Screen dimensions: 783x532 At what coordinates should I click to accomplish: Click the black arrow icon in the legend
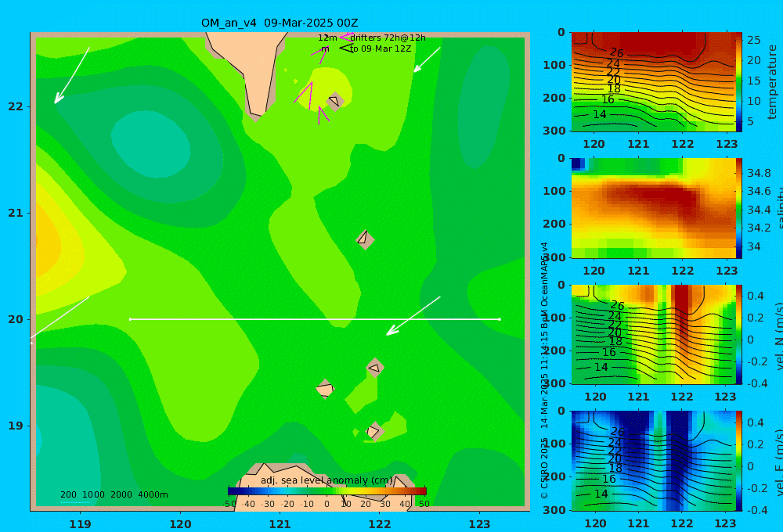pyautogui.click(x=346, y=48)
